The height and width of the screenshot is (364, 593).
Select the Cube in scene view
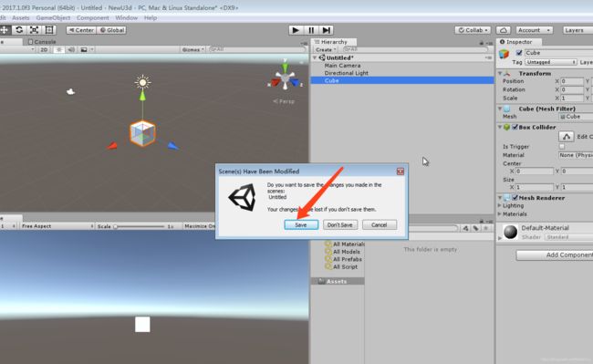142,133
